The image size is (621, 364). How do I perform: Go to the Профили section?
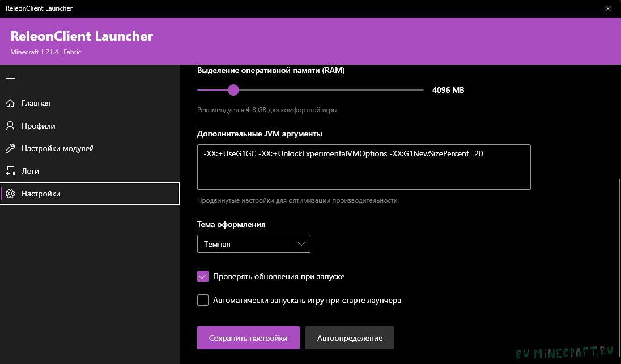click(x=39, y=126)
